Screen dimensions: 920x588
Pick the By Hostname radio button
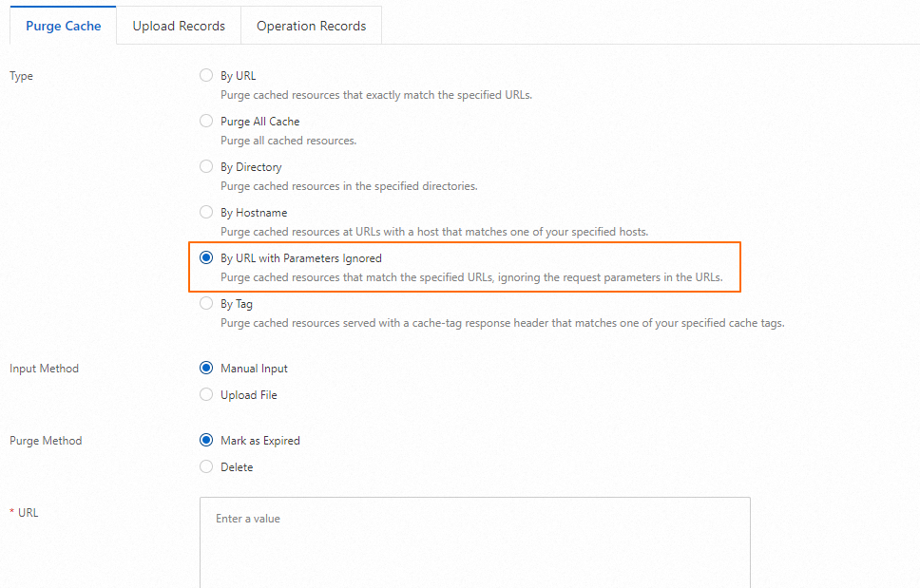click(206, 213)
